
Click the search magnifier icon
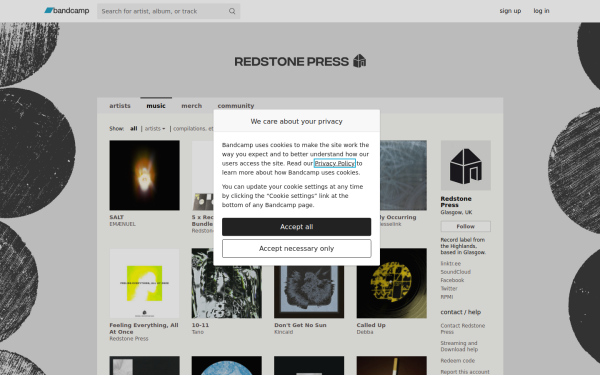point(232,11)
